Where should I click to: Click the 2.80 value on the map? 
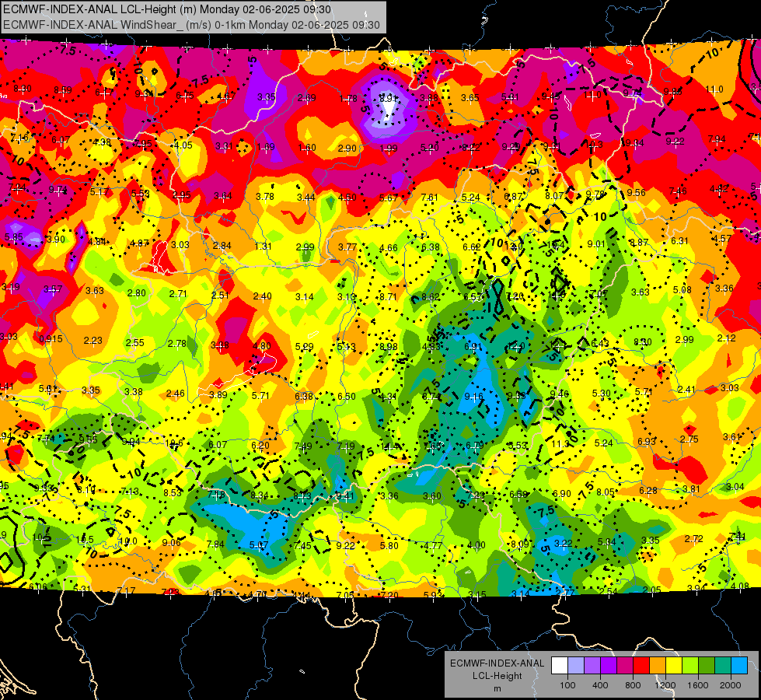136,293
